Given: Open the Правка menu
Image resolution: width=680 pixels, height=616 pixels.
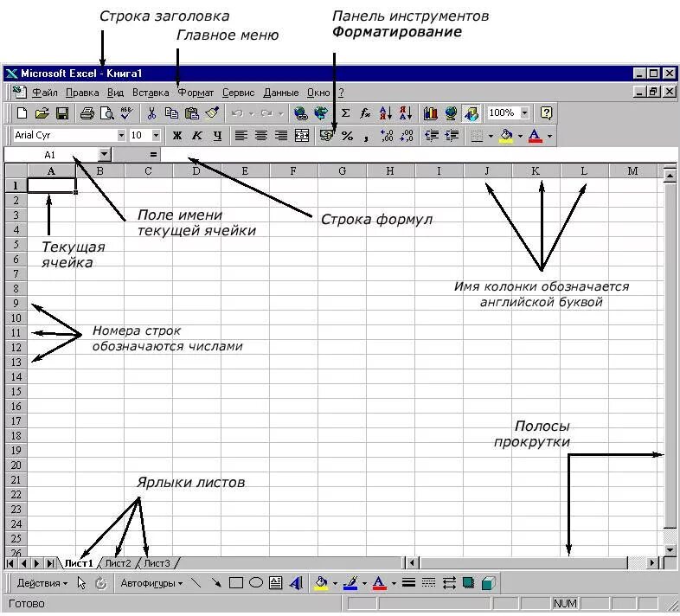Looking at the screenshot, I should pyautogui.click(x=82, y=93).
